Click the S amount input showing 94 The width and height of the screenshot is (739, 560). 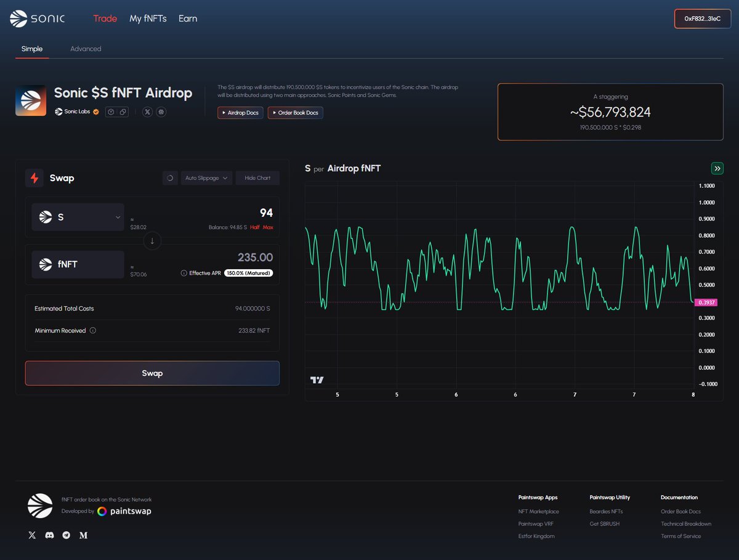click(x=266, y=213)
